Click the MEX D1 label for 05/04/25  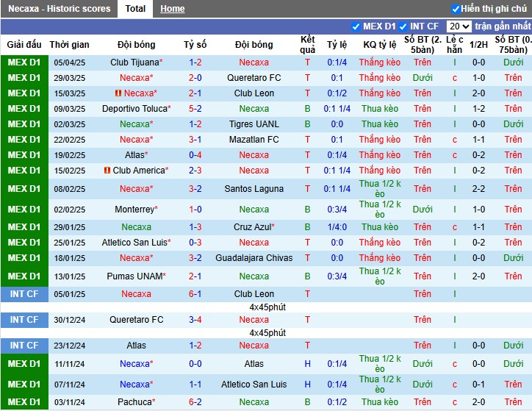tap(24, 62)
